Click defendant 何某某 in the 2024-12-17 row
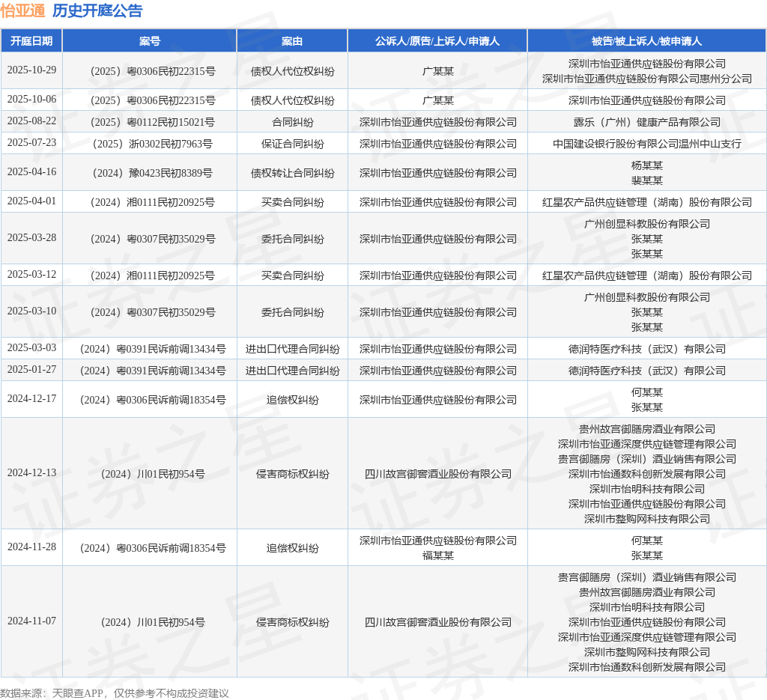 coord(646,392)
